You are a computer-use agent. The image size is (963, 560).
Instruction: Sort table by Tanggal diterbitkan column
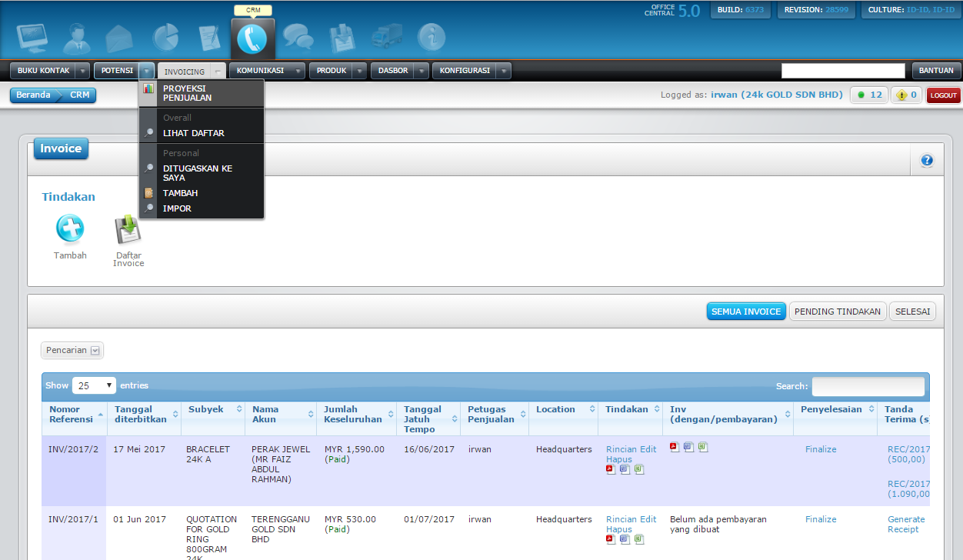[144, 419]
